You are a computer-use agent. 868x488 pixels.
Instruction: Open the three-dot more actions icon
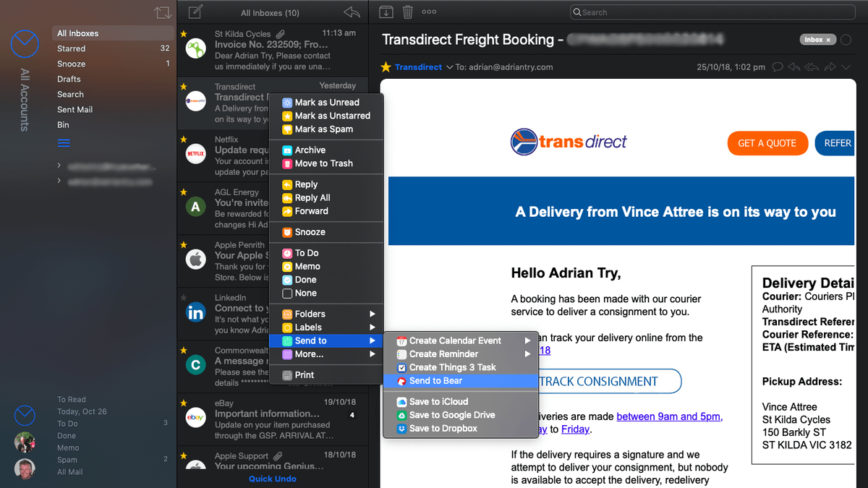[x=429, y=12]
